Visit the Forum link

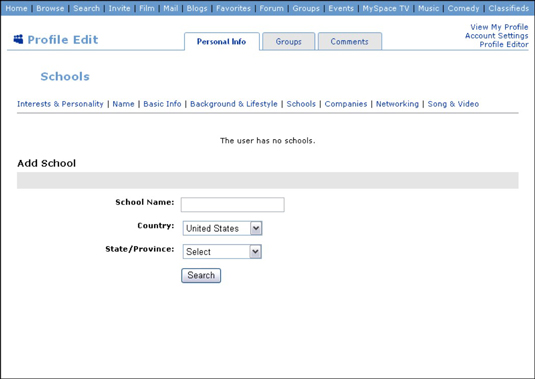pos(272,8)
